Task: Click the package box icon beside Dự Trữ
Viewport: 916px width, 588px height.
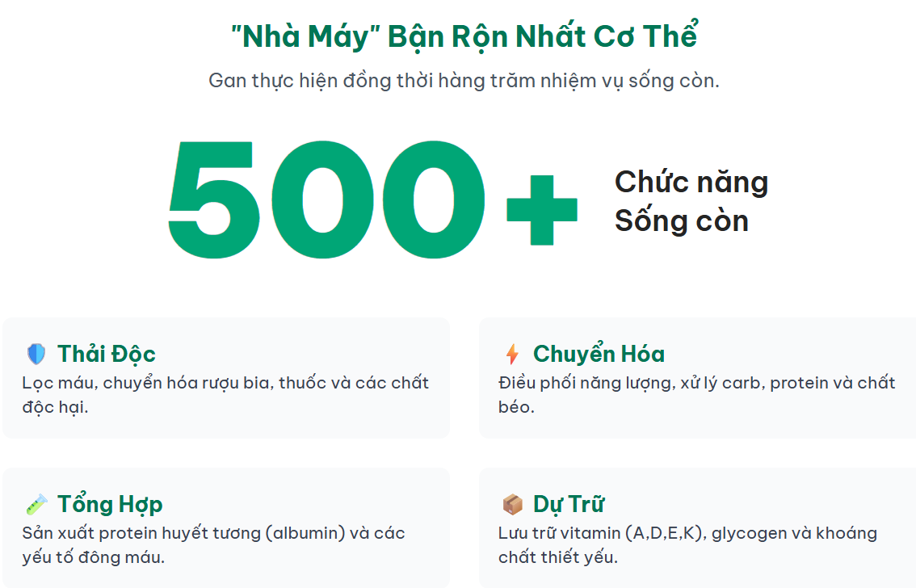Action: tap(512, 505)
